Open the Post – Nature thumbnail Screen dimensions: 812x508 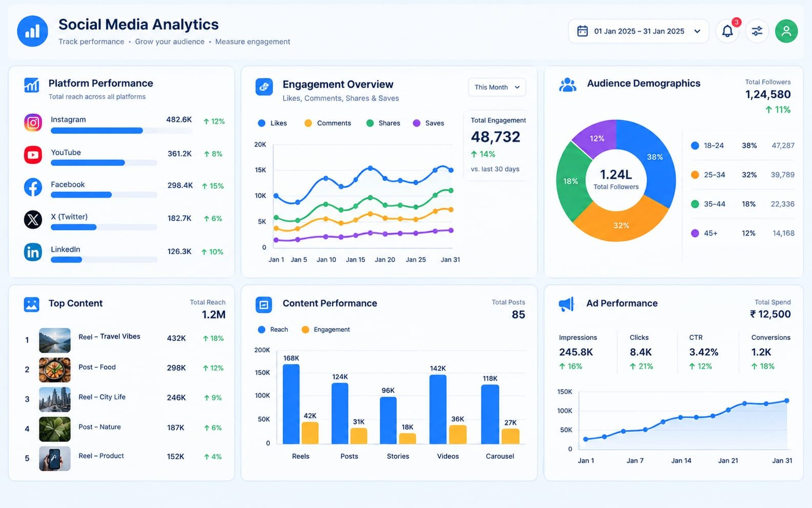(x=55, y=429)
